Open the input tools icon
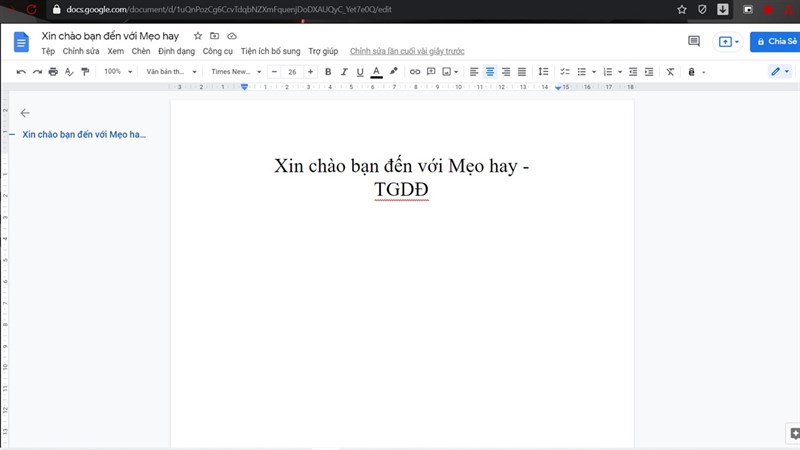 point(691,72)
